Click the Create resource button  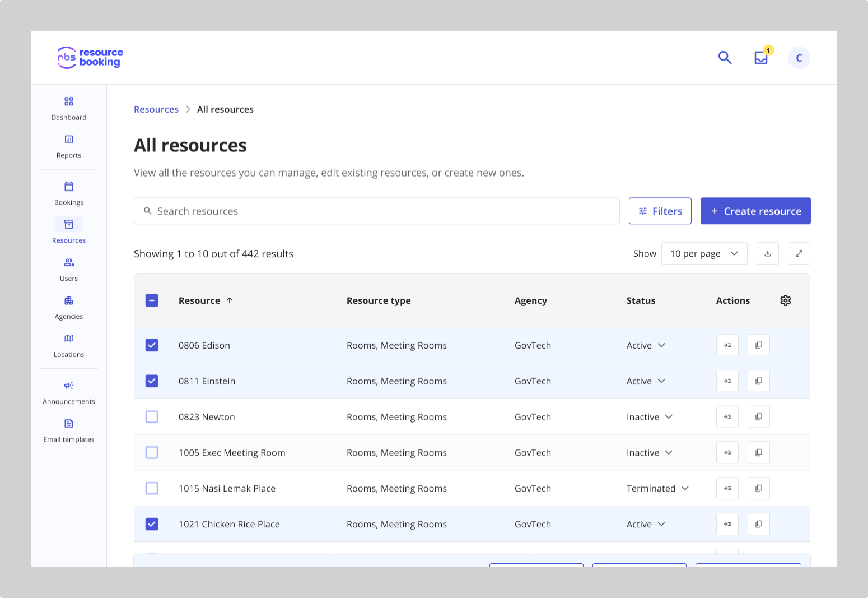coord(755,211)
